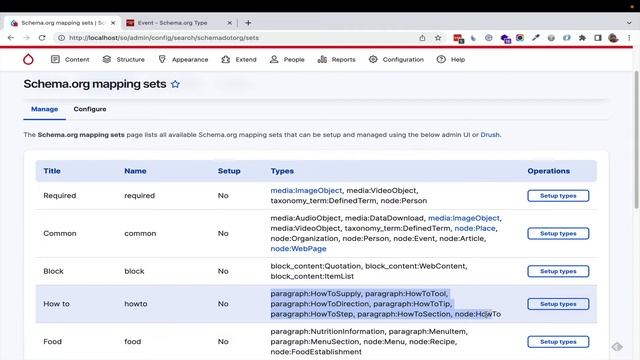640x360 pixels.
Task: Go forward in browser history
Action: coord(26,38)
